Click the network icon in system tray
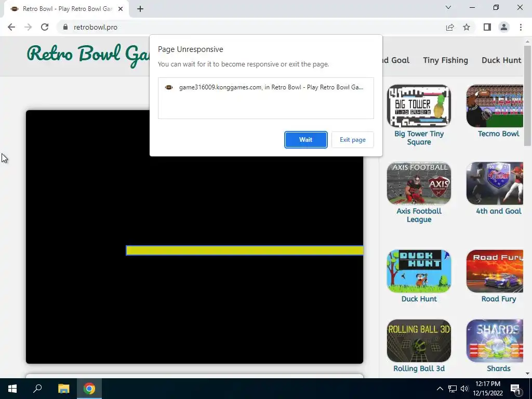This screenshot has height=399, width=532. coord(453,389)
